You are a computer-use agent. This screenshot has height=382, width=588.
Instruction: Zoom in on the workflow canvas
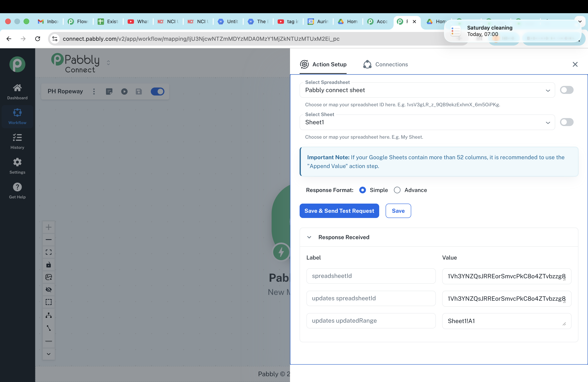click(x=49, y=227)
